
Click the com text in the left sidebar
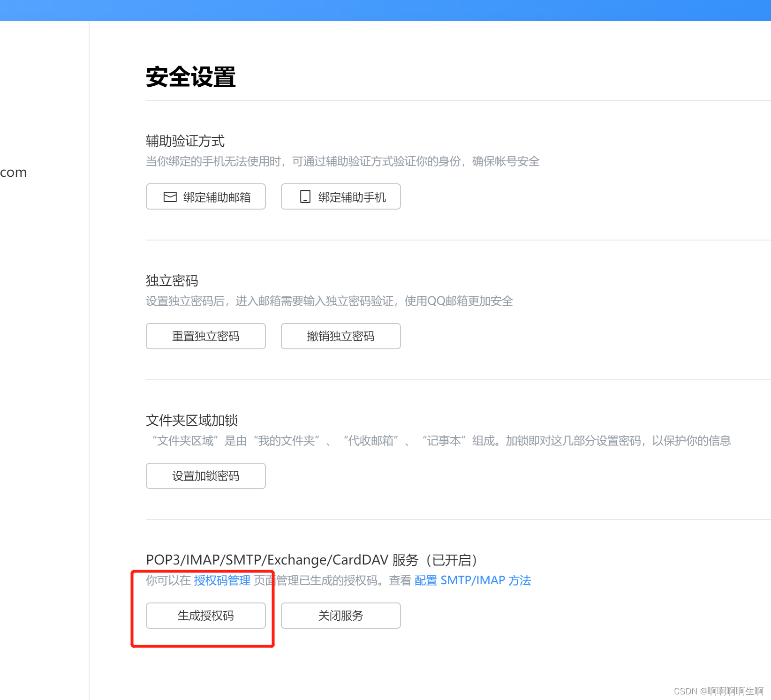click(x=13, y=172)
